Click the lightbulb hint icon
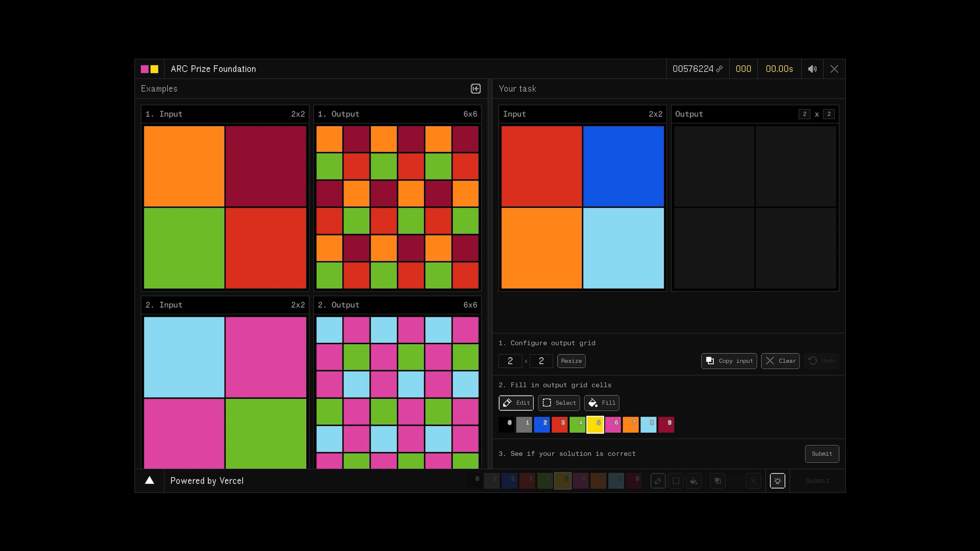The height and width of the screenshot is (551, 980). point(777,481)
